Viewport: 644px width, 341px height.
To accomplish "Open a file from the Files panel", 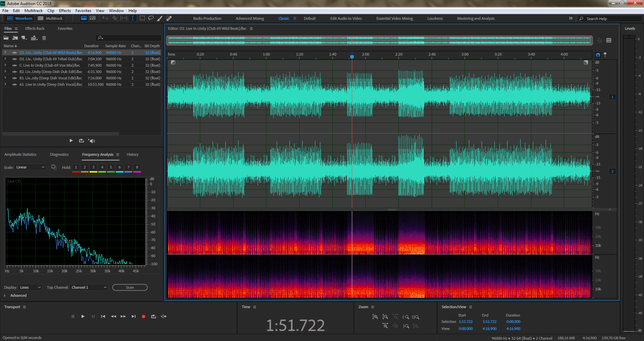I will (x=6, y=38).
